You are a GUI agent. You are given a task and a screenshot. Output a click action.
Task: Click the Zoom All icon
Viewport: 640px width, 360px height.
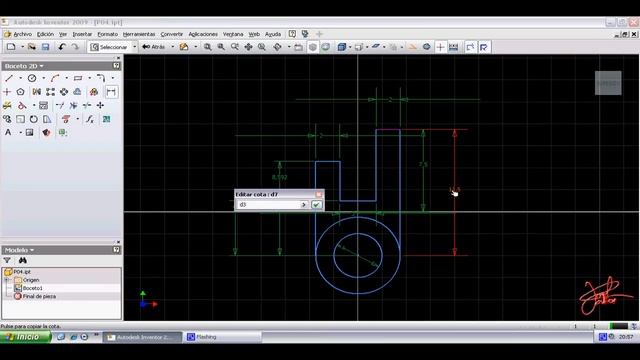(x=208, y=47)
